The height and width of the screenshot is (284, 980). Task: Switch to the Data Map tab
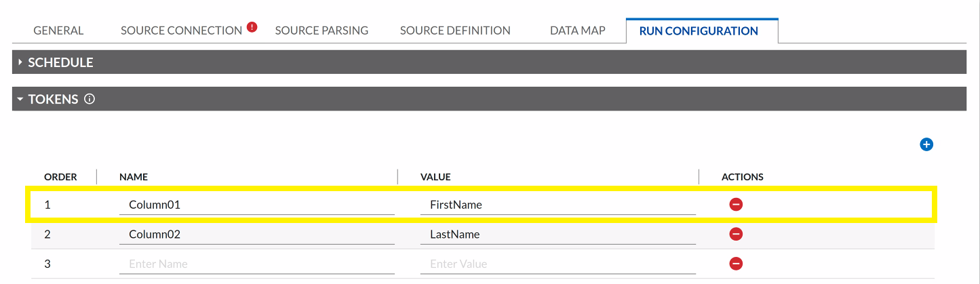coord(577,31)
